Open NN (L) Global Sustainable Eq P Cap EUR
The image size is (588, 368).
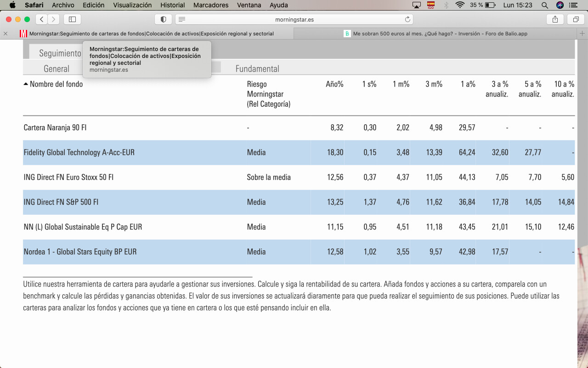83,227
